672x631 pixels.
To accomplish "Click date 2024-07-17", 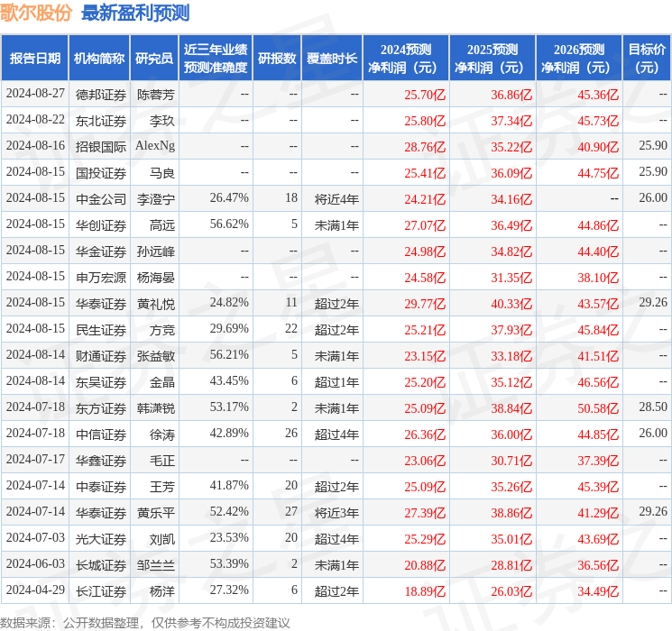I will (35, 459).
